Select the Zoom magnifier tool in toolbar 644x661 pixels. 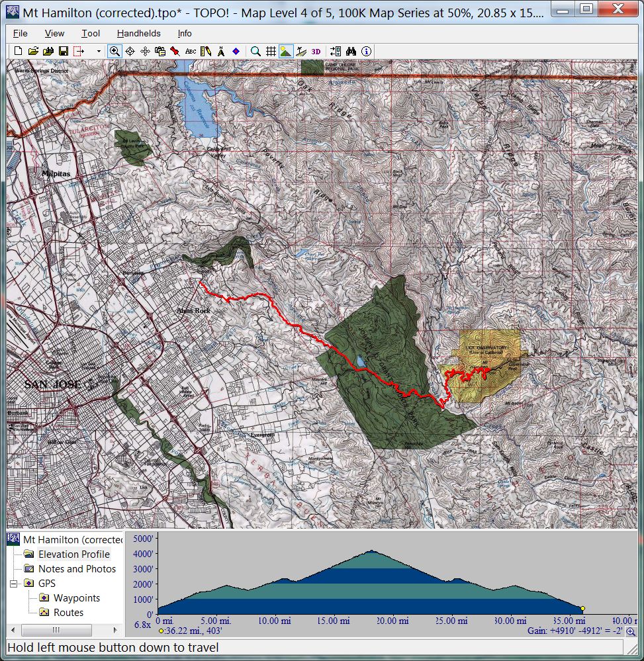(x=115, y=51)
